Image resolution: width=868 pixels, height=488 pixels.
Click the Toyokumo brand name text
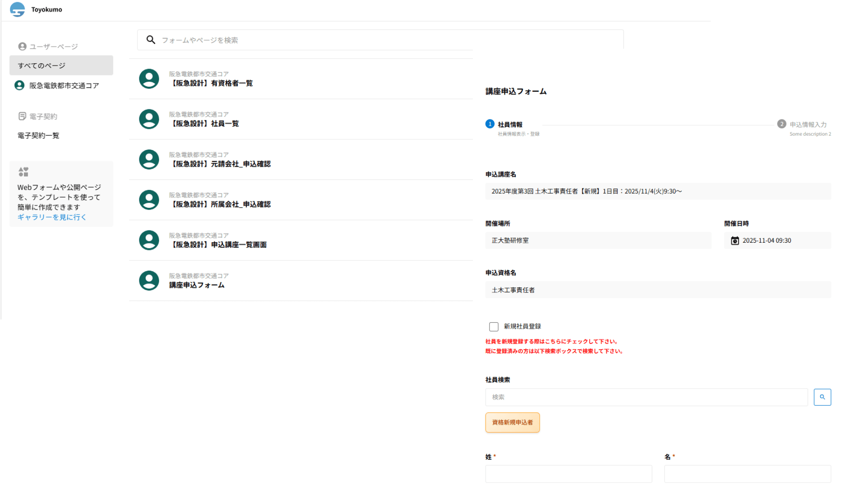coord(47,9)
